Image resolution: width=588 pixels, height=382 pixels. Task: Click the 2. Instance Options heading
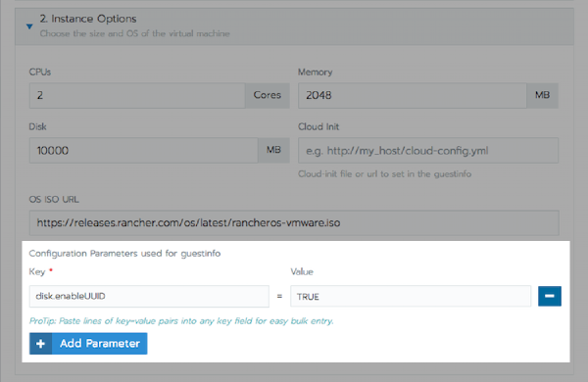coord(88,19)
